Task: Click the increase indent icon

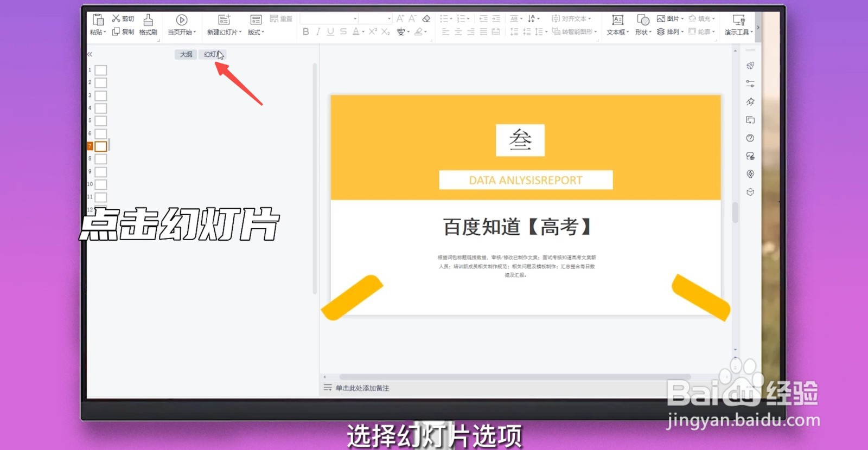Action: click(496, 18)
